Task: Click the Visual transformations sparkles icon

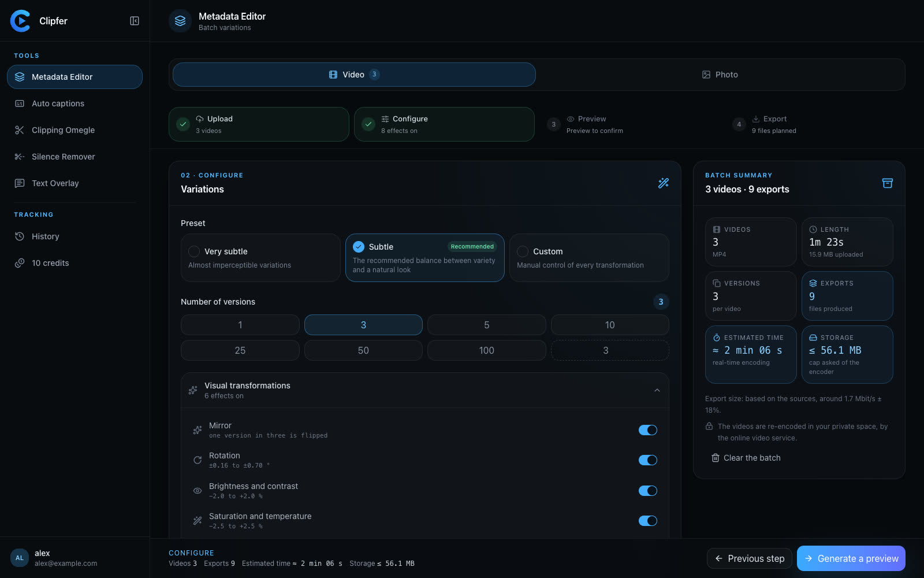Action: tap(193, 390)
